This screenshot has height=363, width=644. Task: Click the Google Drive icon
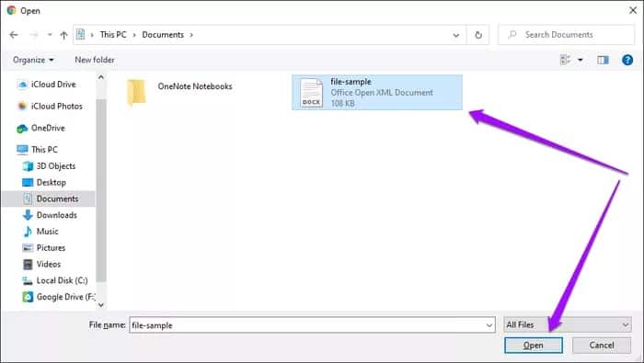(x=28, y=297)
